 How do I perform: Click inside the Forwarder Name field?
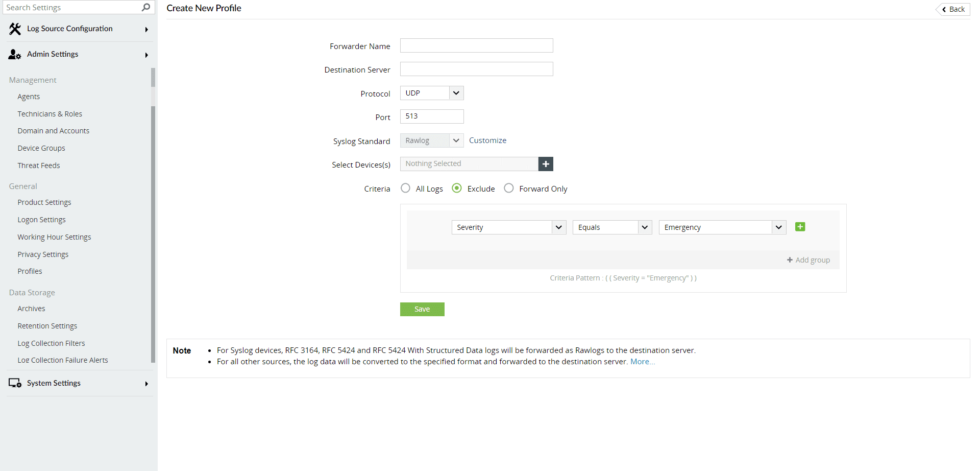pos(476,45)
